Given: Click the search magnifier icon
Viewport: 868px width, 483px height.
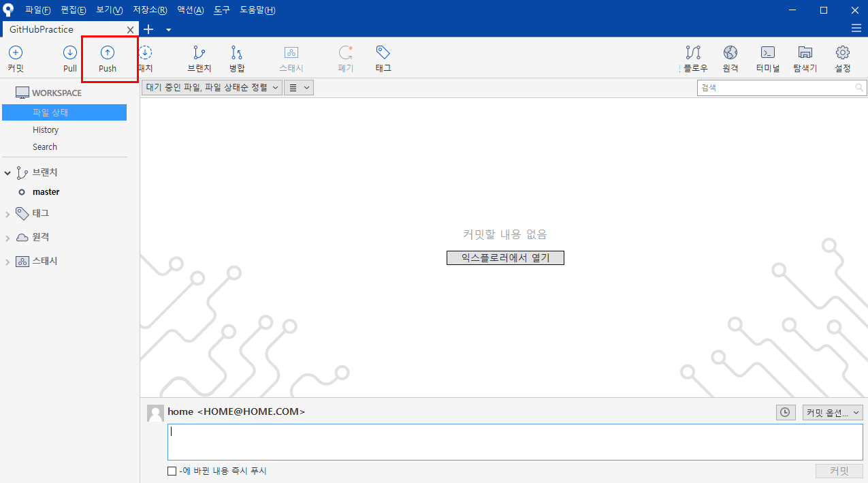Looking at the screenshot, I should 859,88.
